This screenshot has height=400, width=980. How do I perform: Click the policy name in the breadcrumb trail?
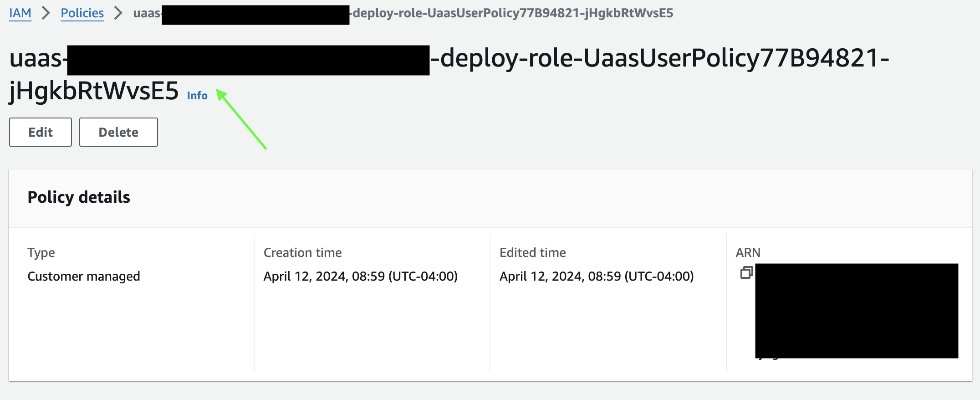[x=403, y=13]
